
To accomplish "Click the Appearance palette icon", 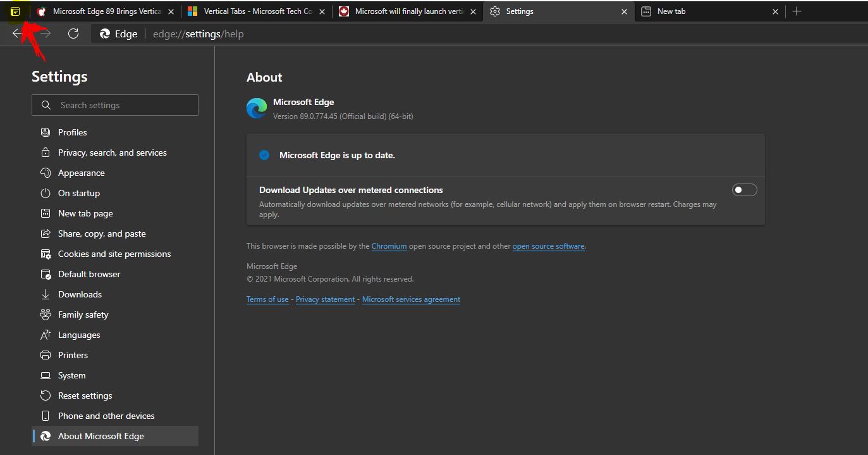I will click(x=46, y=173).
